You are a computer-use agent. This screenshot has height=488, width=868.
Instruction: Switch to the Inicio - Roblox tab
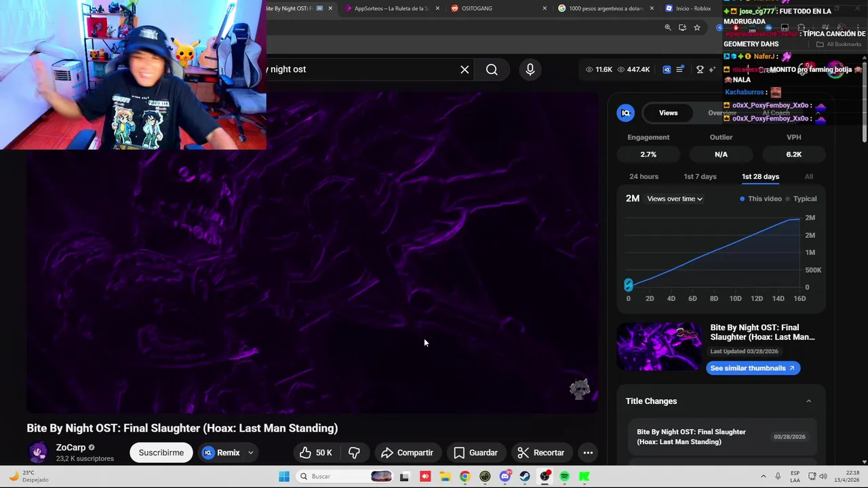pos(688,8)
